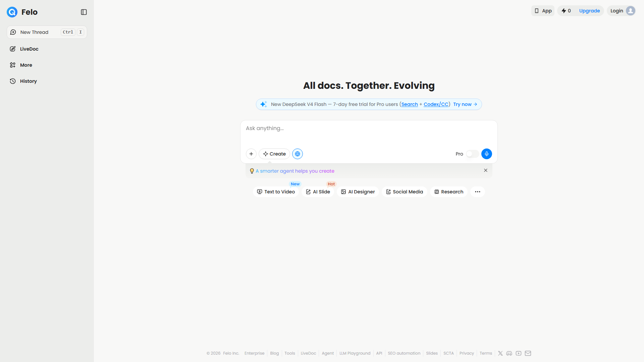
Task: Open the Create options
Action: (x=274, y=154)
